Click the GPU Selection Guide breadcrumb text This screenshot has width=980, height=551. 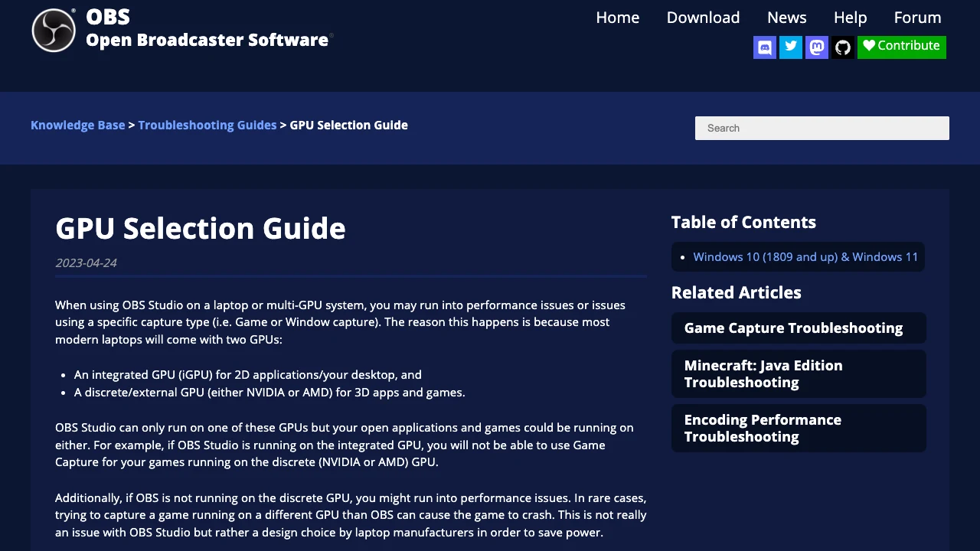348,126
